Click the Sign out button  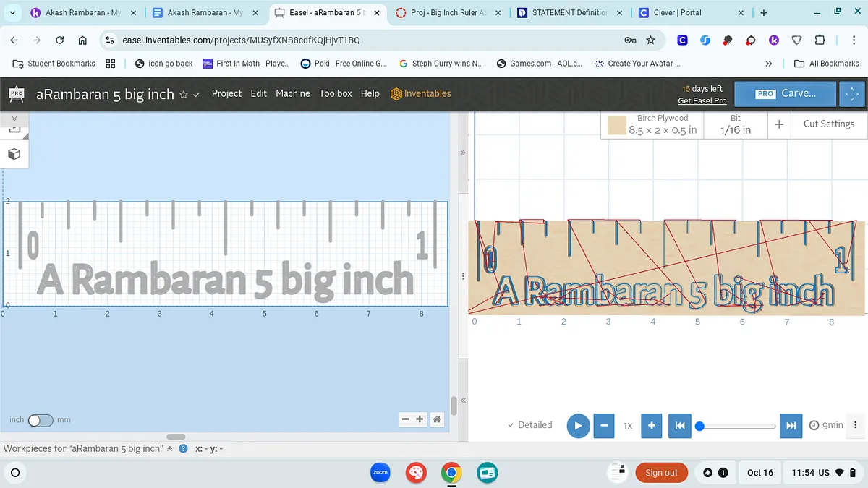pyautogui.click(x=661, y=473)
